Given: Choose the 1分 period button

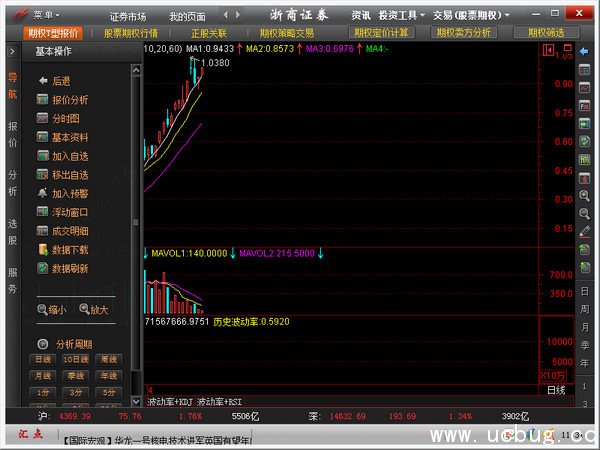Looking at the screenshot, I should [43, 393].
